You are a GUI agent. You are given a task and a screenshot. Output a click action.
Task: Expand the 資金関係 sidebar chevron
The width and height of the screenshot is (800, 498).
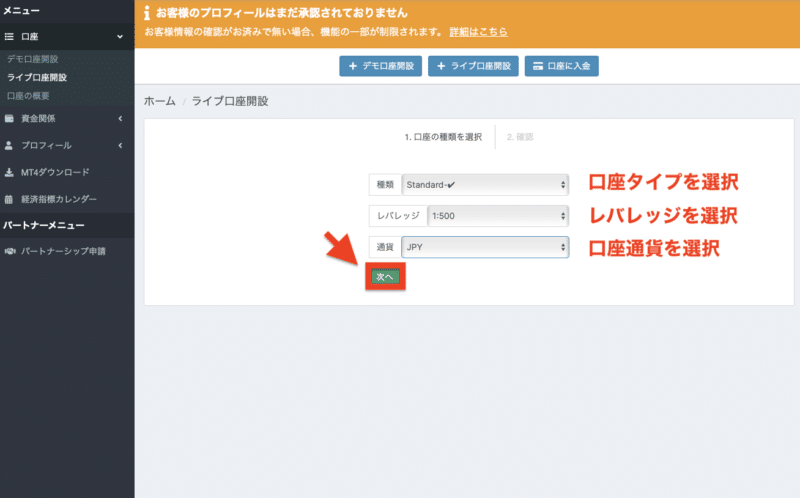[x=120, y=118]
